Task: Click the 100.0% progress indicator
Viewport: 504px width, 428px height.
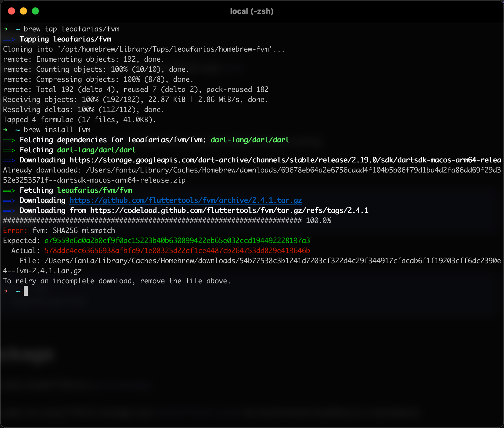Action: tap(319, 220)
